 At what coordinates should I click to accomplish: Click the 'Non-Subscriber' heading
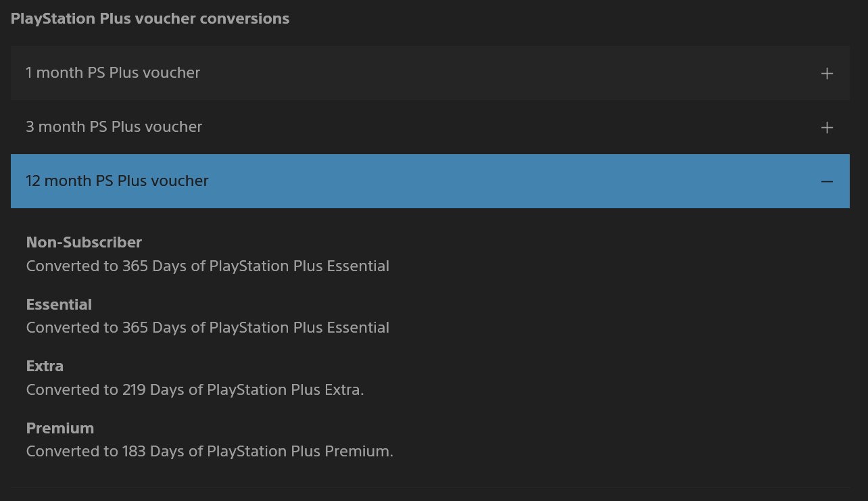click(84, 242)
